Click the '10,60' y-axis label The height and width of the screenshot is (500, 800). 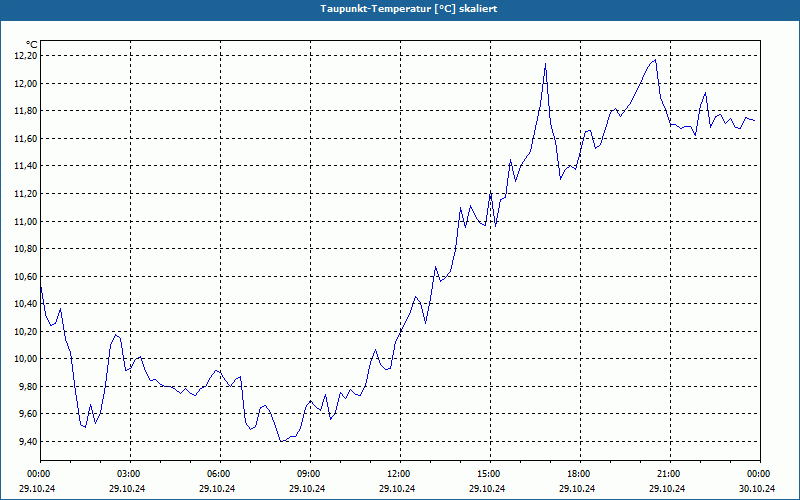(x=24, y=276)
